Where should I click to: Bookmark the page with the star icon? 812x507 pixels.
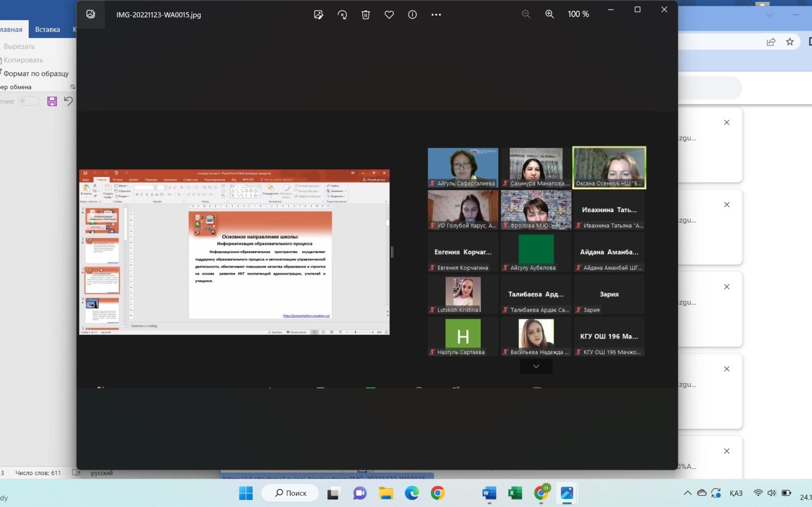click(790, 42)
